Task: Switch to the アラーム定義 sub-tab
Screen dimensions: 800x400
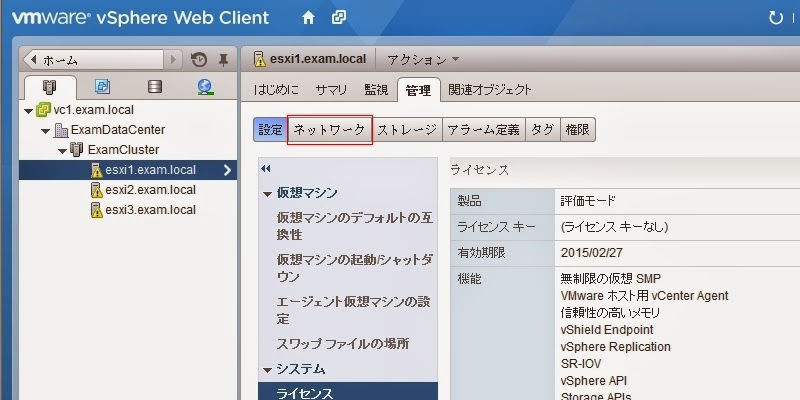Action: coord(484,130)
